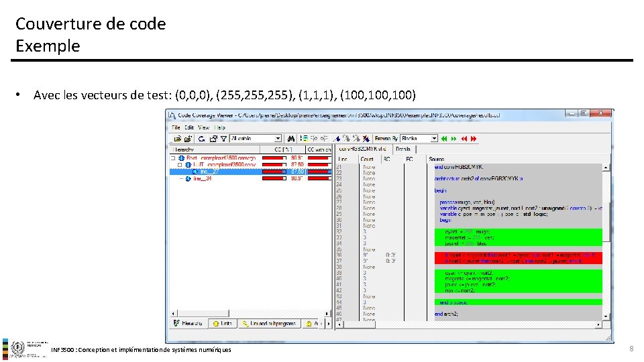This screenshot has width=644, height=362.
Task: Jump to next uncovered block, red arrows
Action: coord(474,139)
